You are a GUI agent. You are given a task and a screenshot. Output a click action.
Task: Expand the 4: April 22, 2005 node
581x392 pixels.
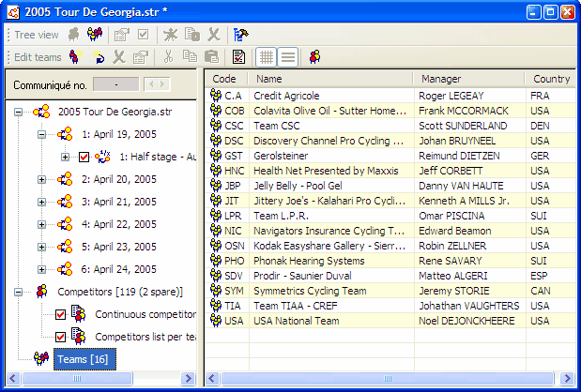pyautogui.click(x=42, y=224)
